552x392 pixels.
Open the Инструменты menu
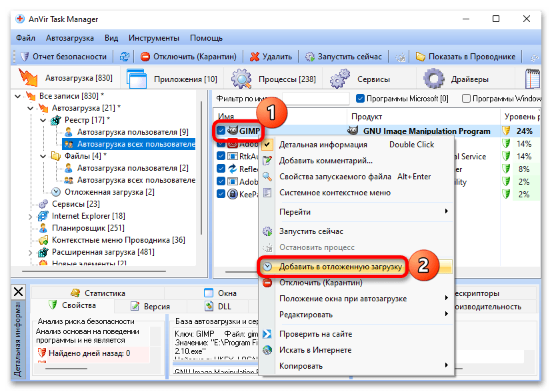154,37
